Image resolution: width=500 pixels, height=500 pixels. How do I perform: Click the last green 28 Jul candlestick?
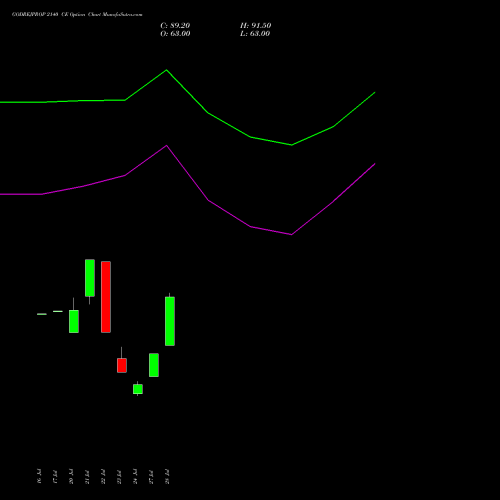pos(170,321)
